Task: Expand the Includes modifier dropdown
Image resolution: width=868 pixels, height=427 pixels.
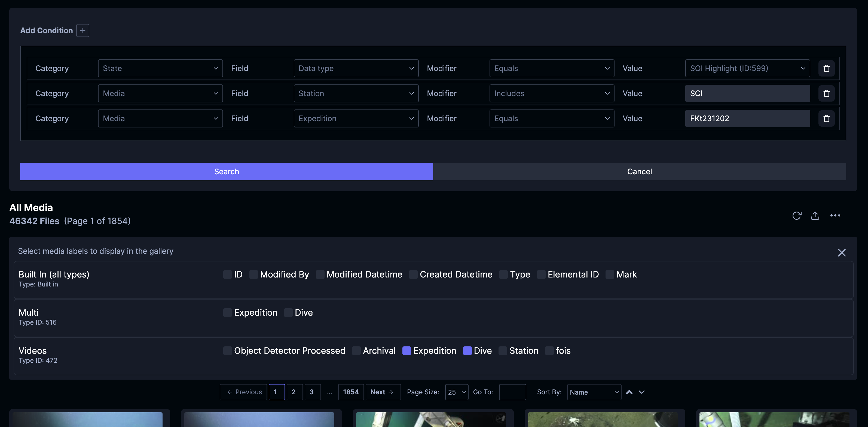Action: tap(552, 93)
